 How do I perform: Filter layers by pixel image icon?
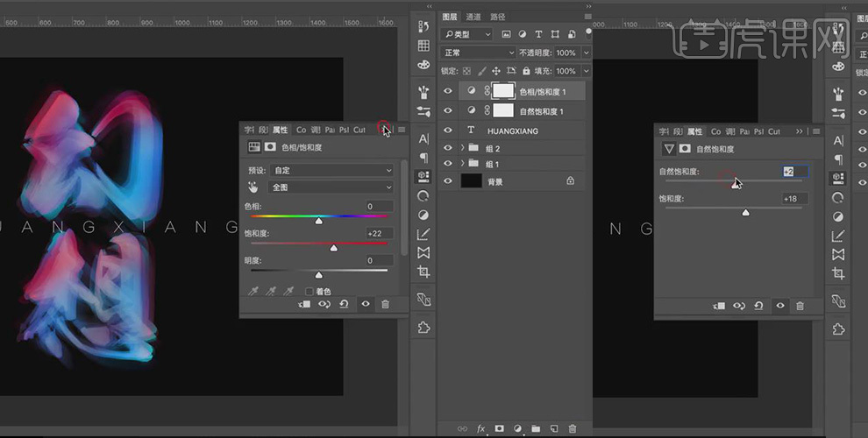click(506, 34)
